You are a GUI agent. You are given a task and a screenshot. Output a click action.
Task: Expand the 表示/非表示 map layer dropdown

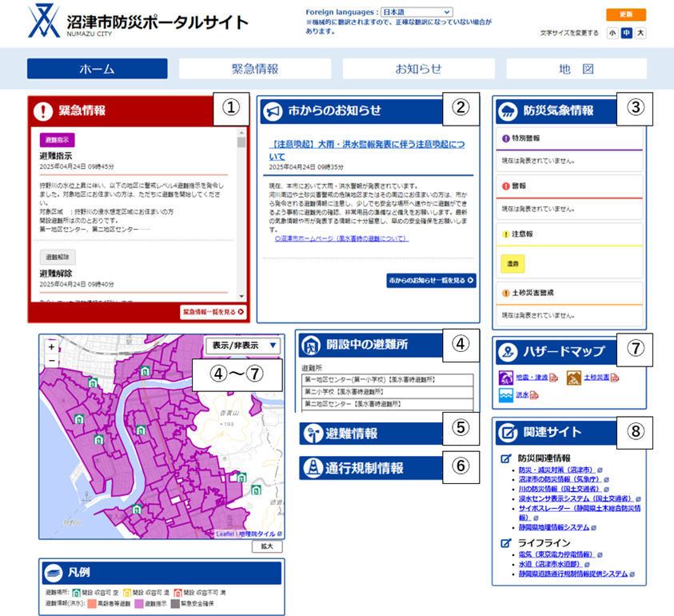pyautogui.click(x=242, y=346)
